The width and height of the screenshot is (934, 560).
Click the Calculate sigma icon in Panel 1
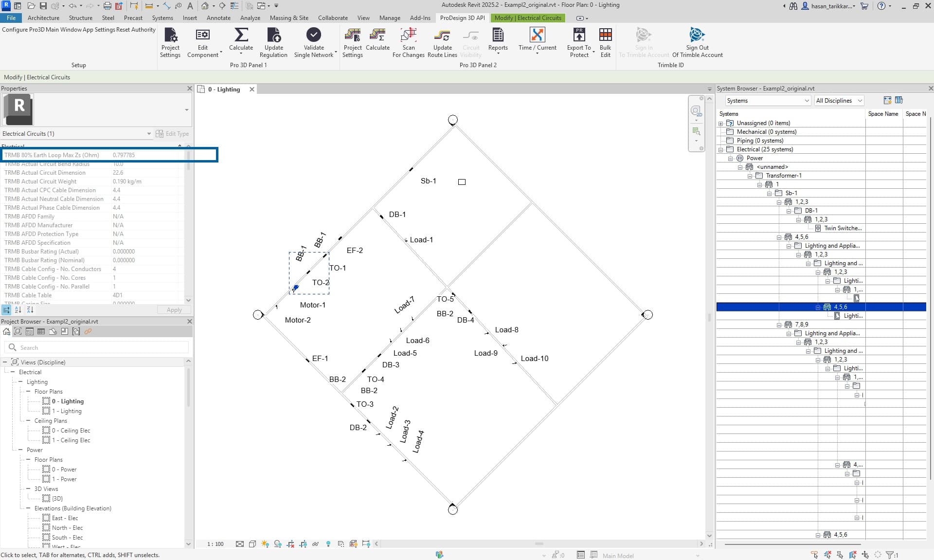(241, 35)
